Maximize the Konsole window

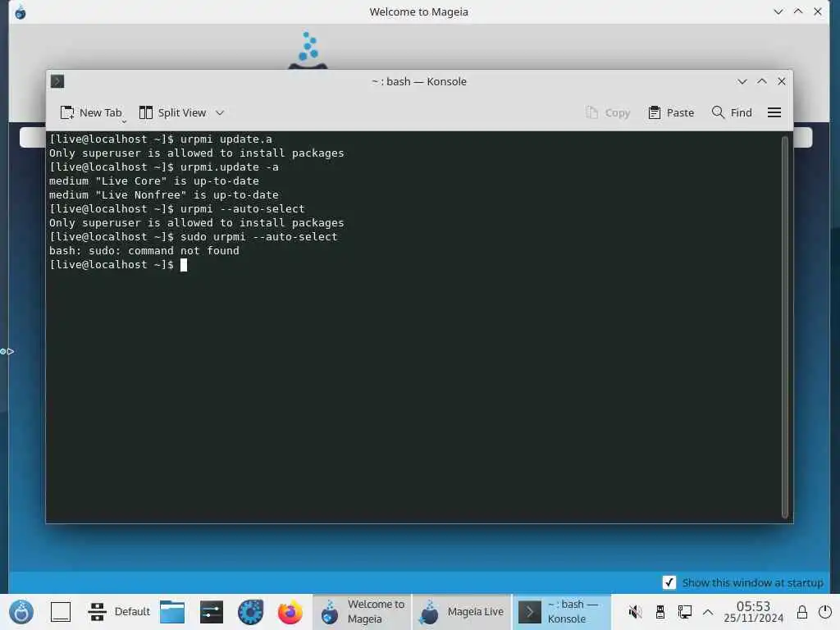(x=762, y=81)
